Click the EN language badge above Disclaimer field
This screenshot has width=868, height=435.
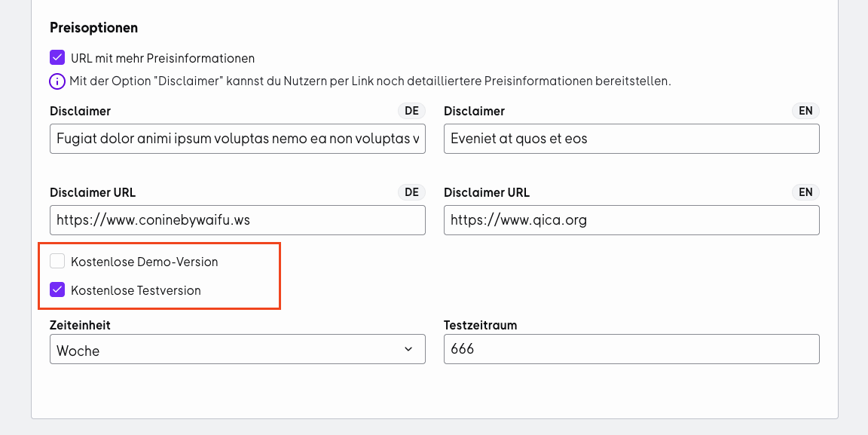[x=805, y=111]
